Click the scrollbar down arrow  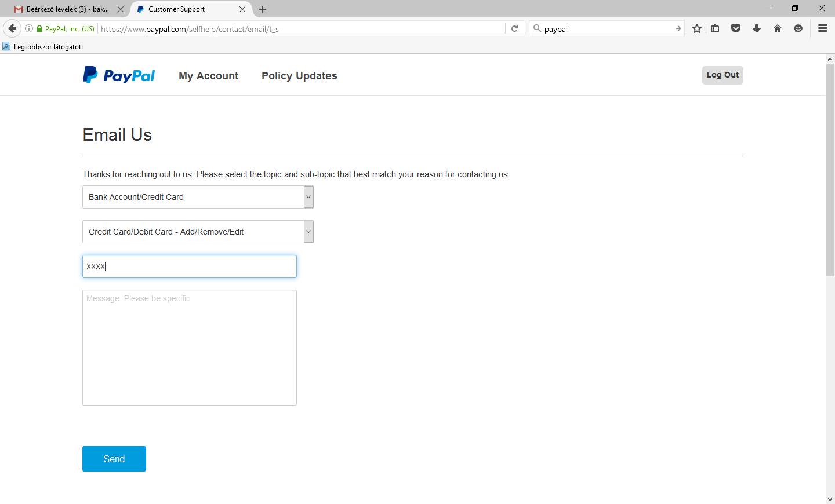830,499
